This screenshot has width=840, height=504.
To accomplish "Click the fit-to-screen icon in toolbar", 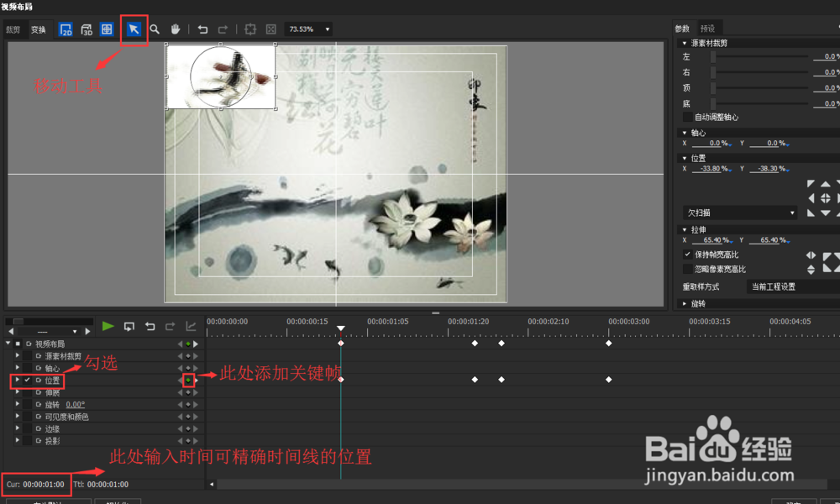I will [271, 29].
